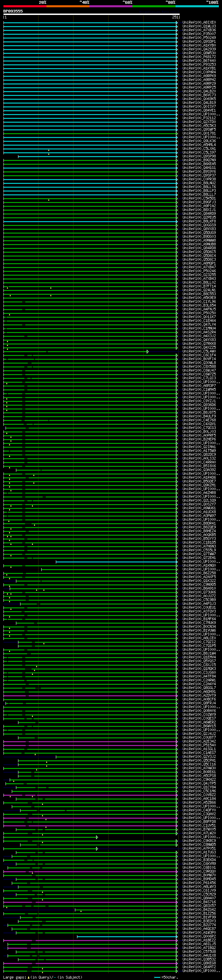Select the hit label UniRef100_B4S716
This screenshot has height=980, width=222.
click(199, 902)
